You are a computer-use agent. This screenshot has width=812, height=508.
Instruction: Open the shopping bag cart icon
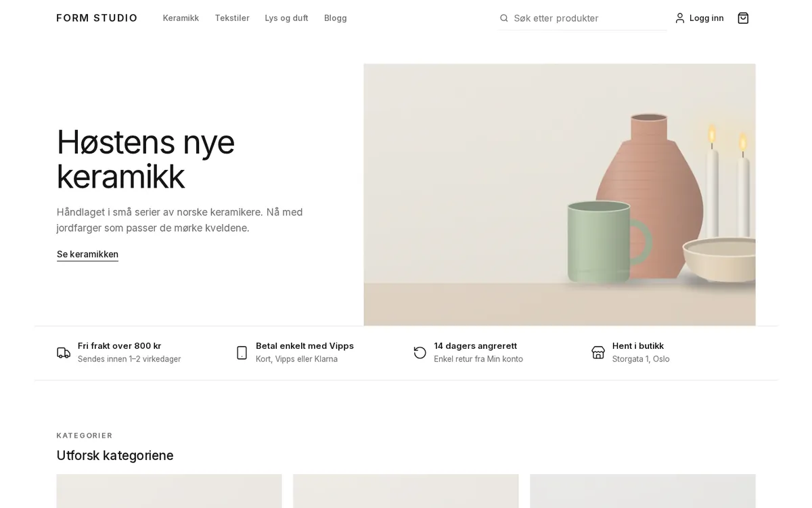point(743,18)
